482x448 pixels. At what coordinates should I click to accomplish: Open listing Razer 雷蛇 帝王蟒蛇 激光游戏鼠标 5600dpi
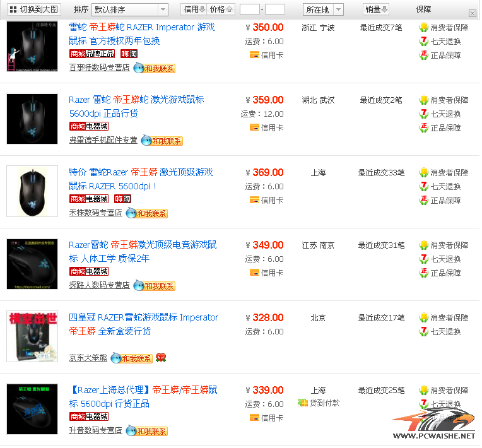point(136,107)
